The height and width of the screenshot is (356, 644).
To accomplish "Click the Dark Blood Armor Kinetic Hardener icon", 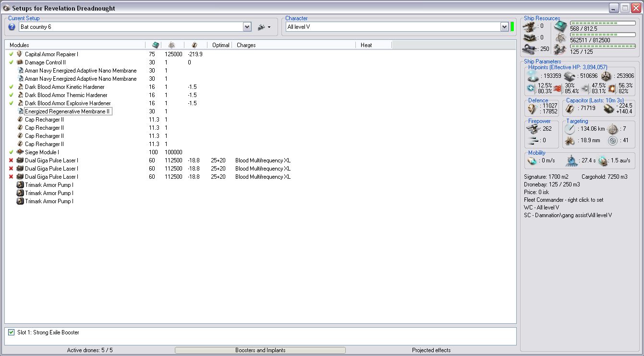I will pos(20,87).
